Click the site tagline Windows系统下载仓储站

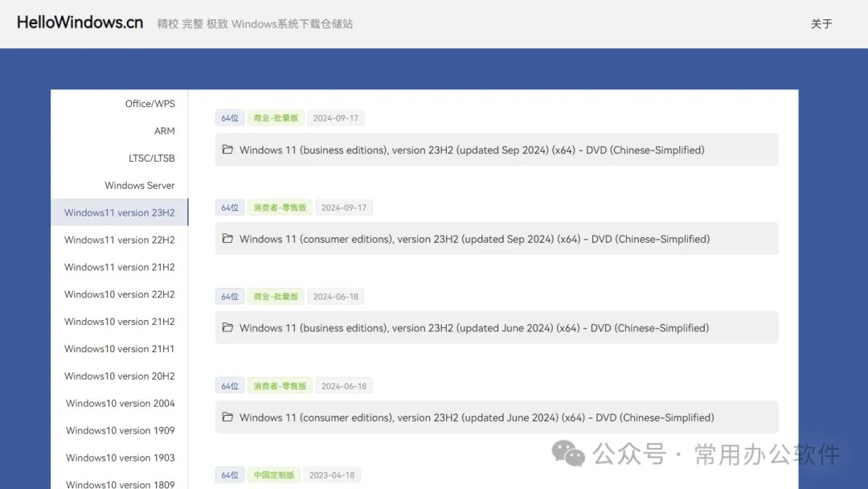(292, 24)
